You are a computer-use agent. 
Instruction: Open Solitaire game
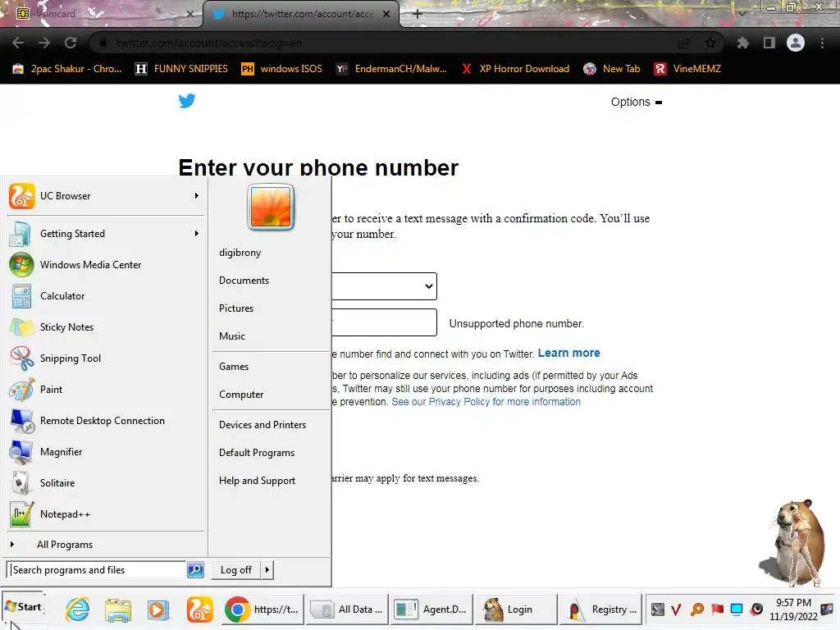[105, 482]
